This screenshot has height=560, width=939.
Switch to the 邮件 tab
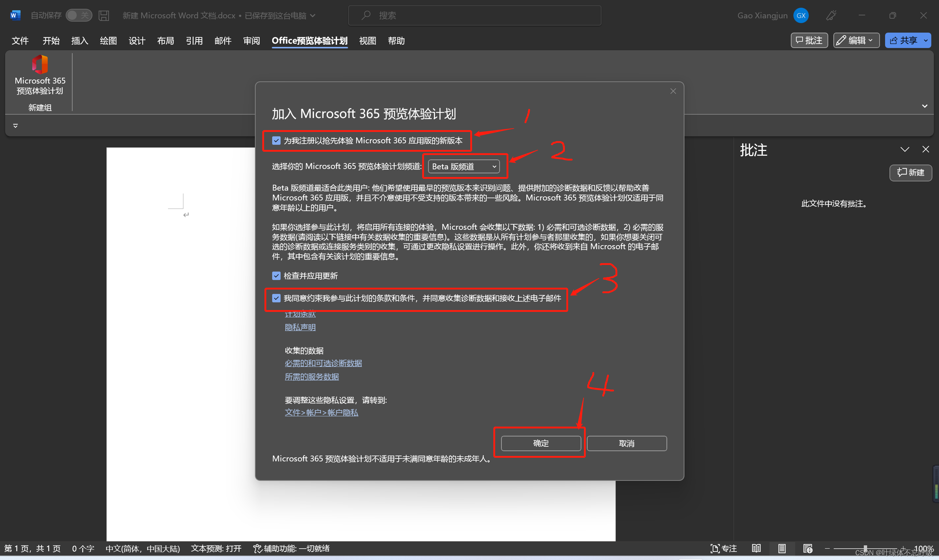[223, 40]
